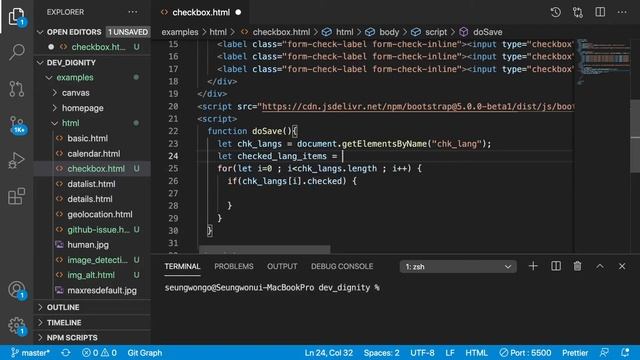Close the terminal panel
The height and width of the screenshot is (360, 640).
(x=622, y=266)
